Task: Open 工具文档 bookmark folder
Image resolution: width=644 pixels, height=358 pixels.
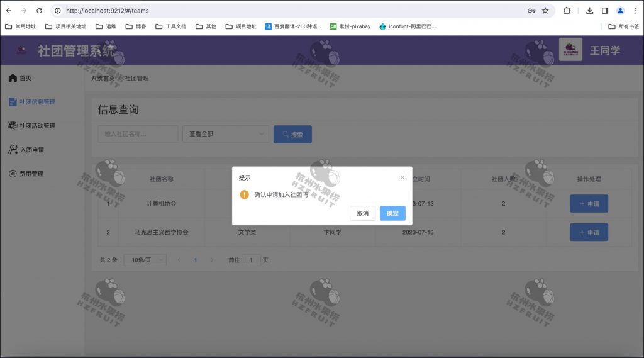Action: click(x=171, y=26)
